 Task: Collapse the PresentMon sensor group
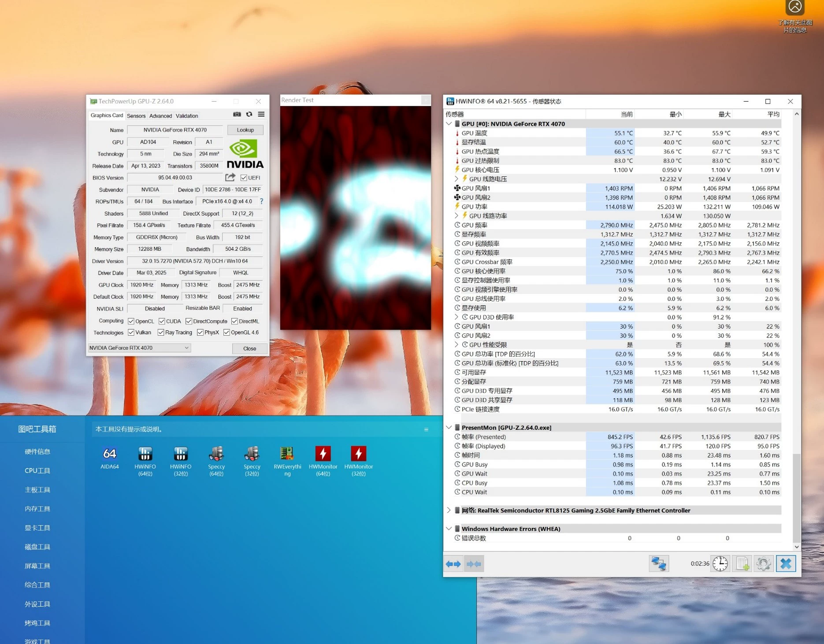pyautogui.click(x=449, y=427)
